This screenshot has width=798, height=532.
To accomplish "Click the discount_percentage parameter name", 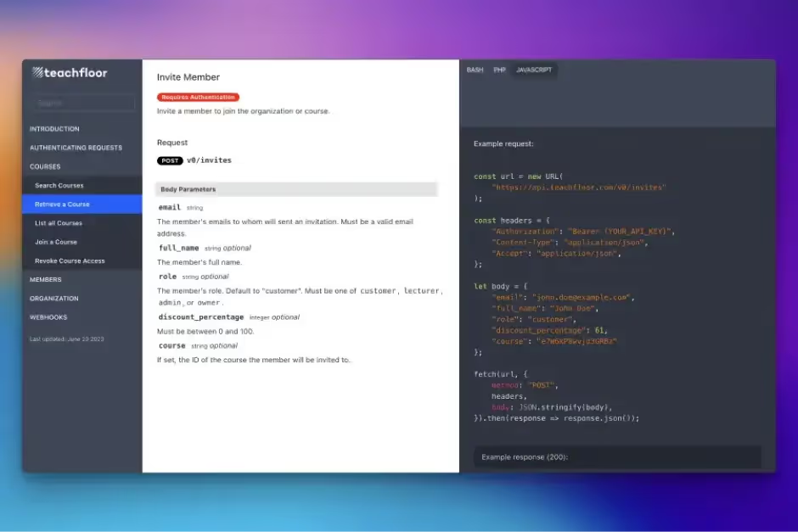I will [x=201, y=317].
